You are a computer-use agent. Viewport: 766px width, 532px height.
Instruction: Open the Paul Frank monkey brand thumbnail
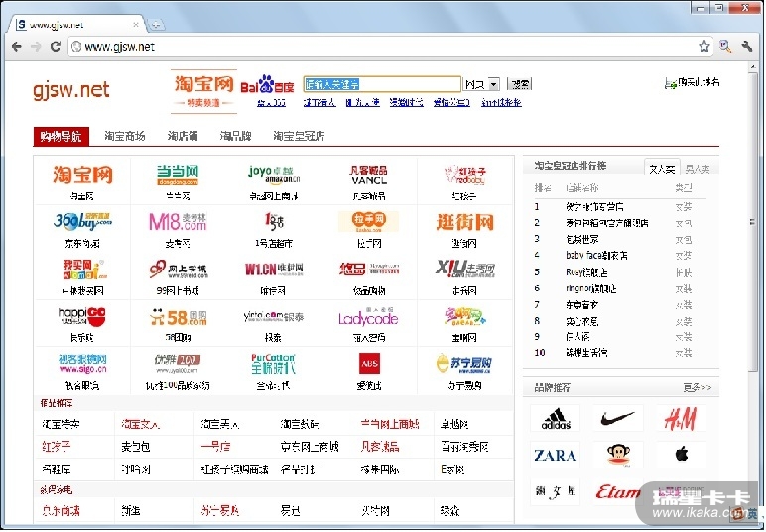(x=618, y=455)
